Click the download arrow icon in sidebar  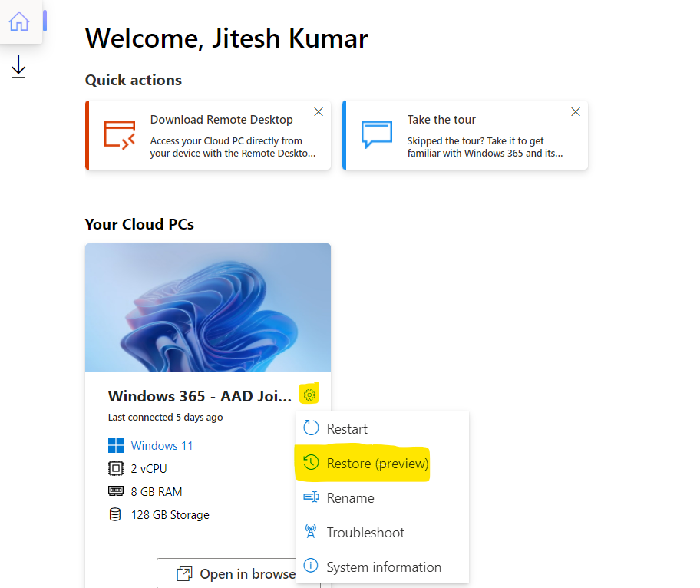[18, 67]
